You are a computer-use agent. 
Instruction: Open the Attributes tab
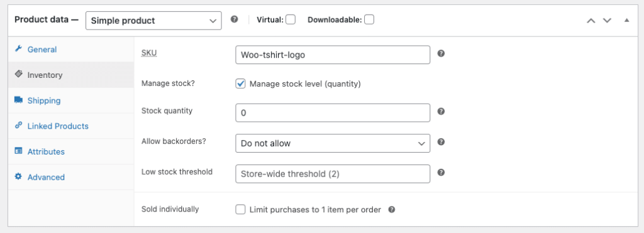pyautogui.click(x=71, y=151)
